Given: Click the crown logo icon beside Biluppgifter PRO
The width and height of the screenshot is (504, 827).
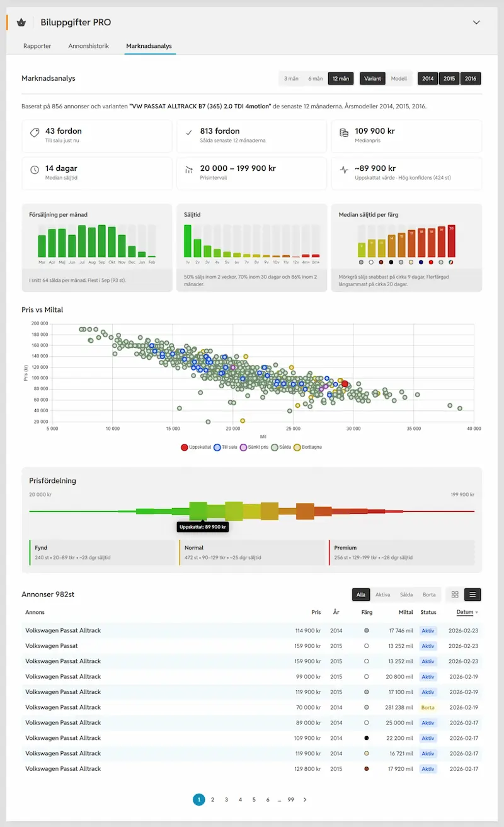Looking at the screenshot, I should (22, 22).
